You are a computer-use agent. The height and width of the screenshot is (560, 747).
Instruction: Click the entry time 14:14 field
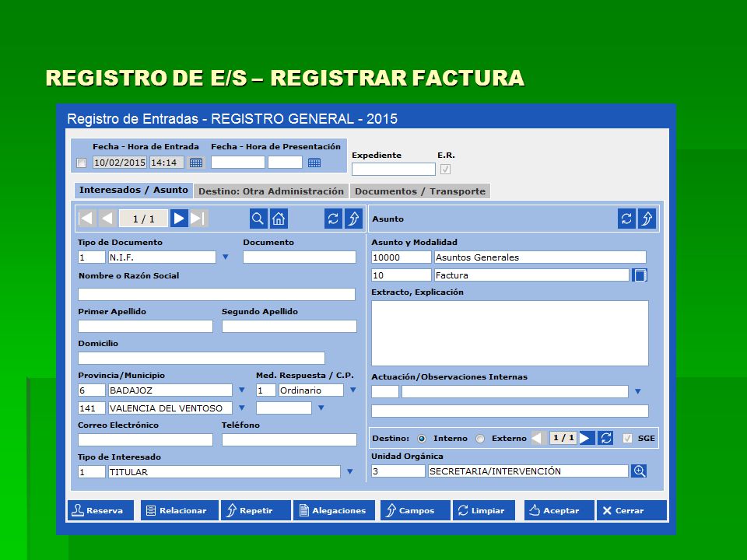[167, 163]
